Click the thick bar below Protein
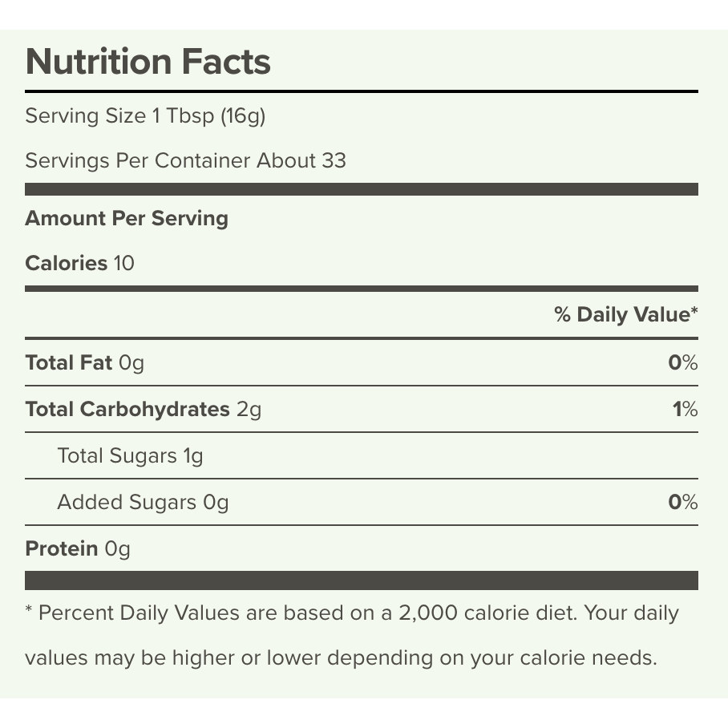The height and width of the screenshot is (728, 728). [361, 580]
